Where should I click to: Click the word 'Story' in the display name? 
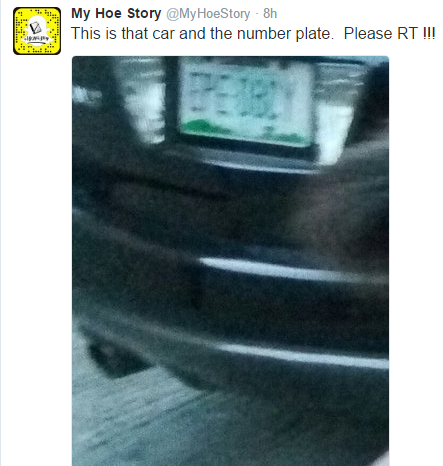(144, 14)
